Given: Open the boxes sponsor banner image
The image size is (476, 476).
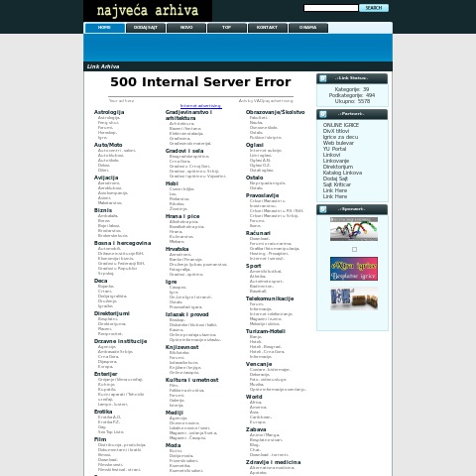Looking at the screenshot, I should (x=354, y=298).
